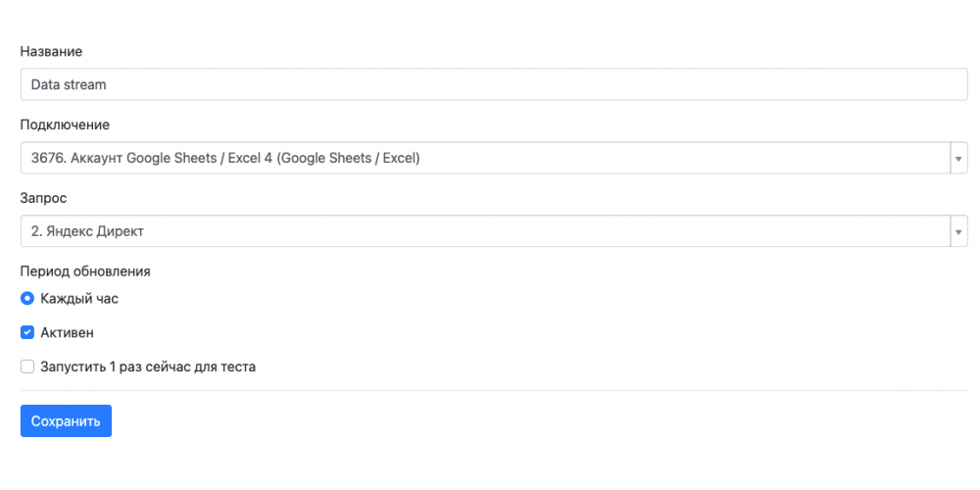The image size is (980, 490).
Task: Expand the '2. Яндекс Директ' query select
Action: coord(494,231)
